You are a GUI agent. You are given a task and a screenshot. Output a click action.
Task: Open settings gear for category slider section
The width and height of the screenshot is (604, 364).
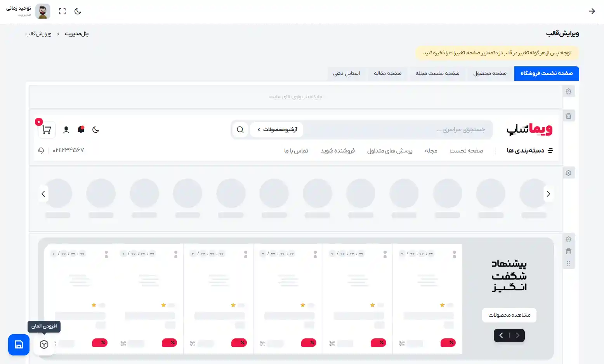568,173
